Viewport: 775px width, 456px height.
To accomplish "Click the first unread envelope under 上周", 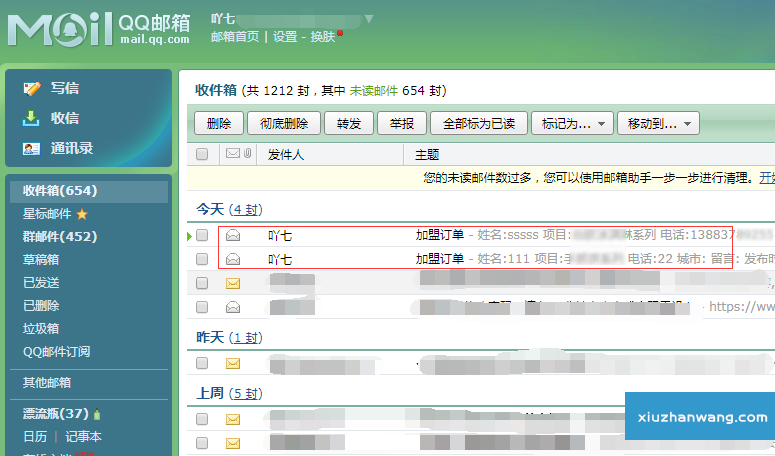I will point(233,419).
